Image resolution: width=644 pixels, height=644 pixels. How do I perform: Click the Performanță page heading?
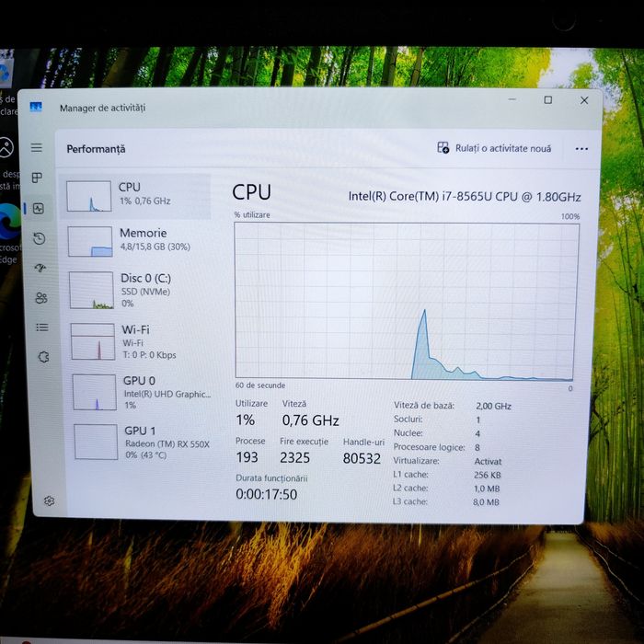pyautogui.click(x=96, y=149)
